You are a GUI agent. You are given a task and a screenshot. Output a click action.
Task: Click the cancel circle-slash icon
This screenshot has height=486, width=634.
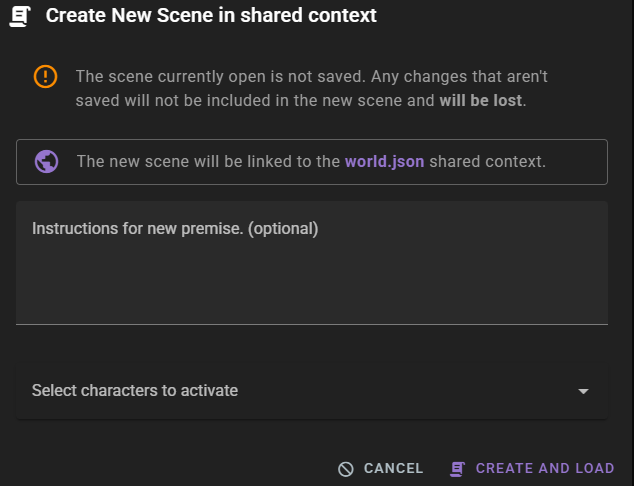coord(346,468)
